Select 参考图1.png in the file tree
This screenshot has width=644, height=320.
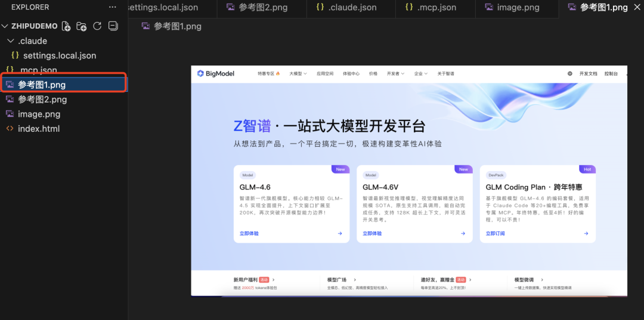[x=64, y=85]
